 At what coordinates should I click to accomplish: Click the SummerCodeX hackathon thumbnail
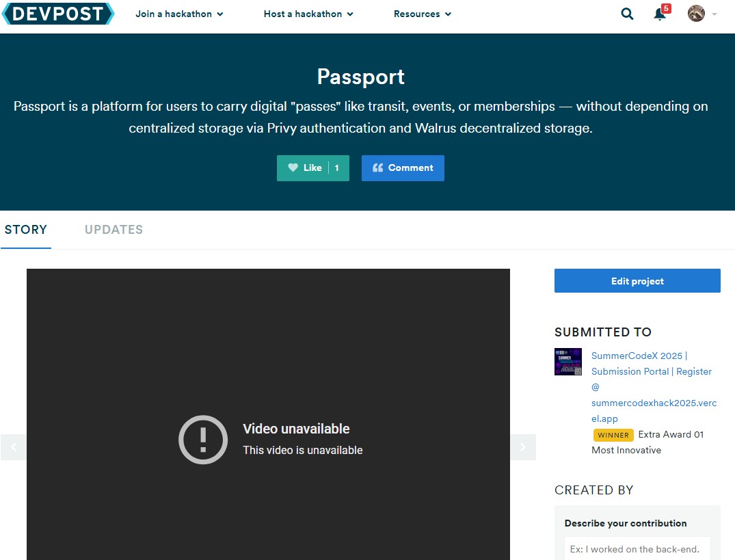pos(567,361)
